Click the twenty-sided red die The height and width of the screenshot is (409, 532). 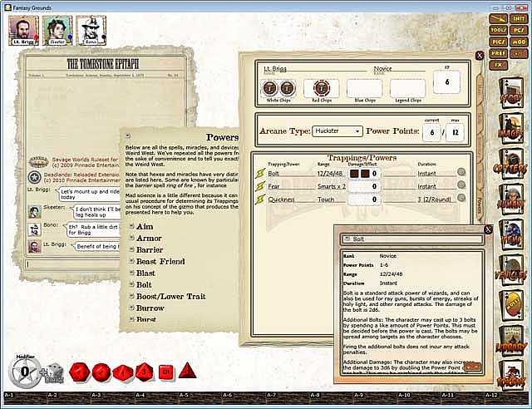coord(80,372)
